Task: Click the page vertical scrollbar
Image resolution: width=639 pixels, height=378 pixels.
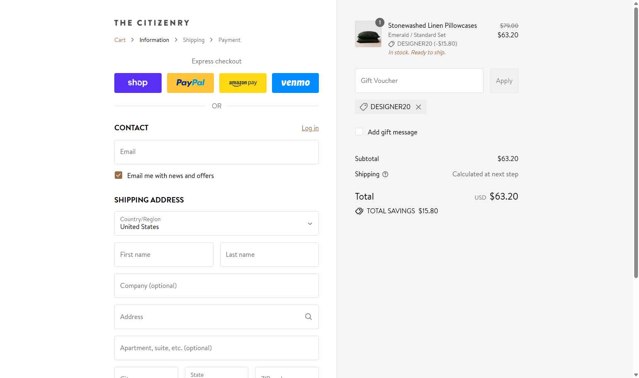Action: click(635, 143)
